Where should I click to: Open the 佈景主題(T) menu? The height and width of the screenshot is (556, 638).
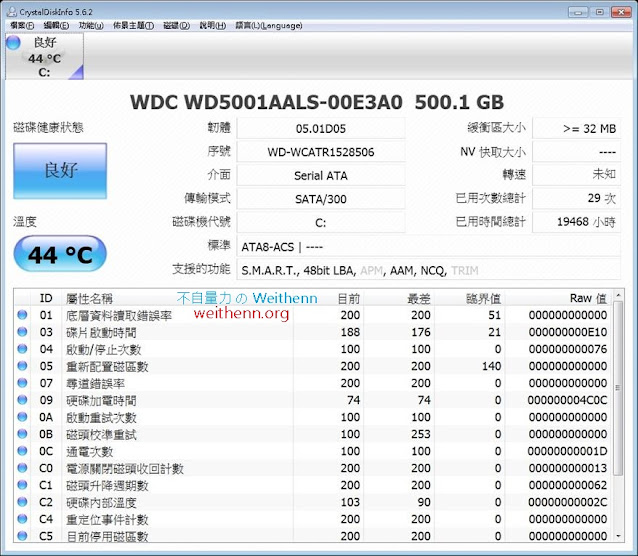(x=133, y=26)
